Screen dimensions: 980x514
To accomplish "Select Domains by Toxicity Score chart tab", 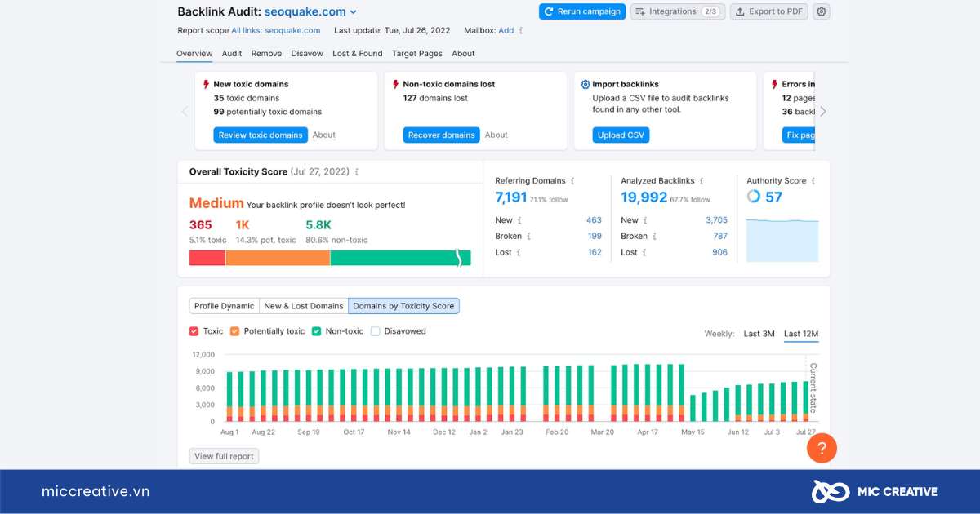I will (403, 306).
